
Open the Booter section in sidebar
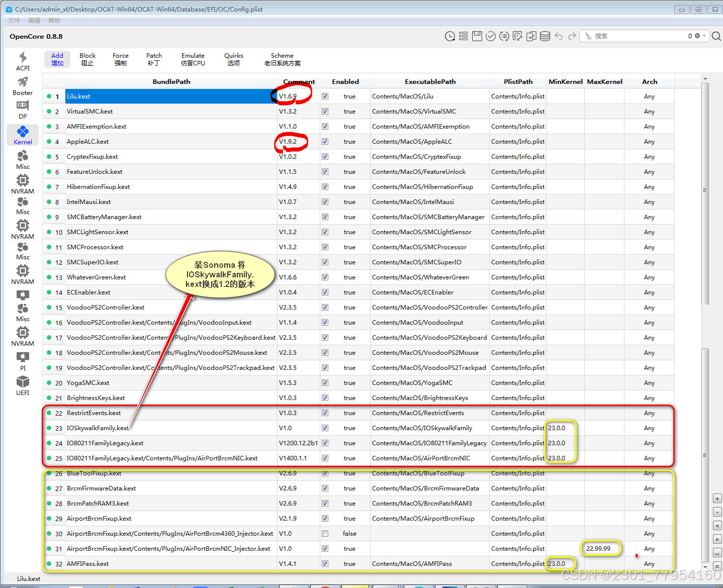[x=23, y=86]
